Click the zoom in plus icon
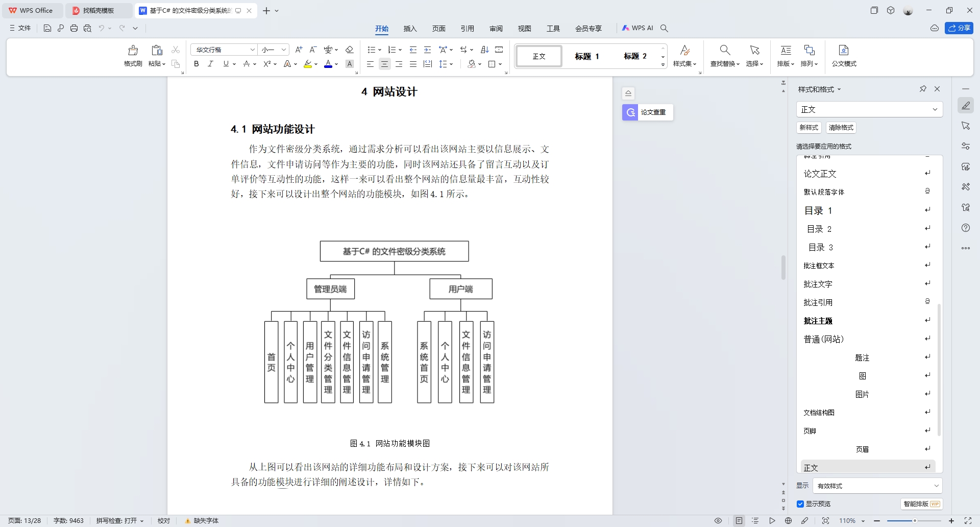The width and height of the screenshot is (980, 527). pyautogui.click(x=951, y=521)
